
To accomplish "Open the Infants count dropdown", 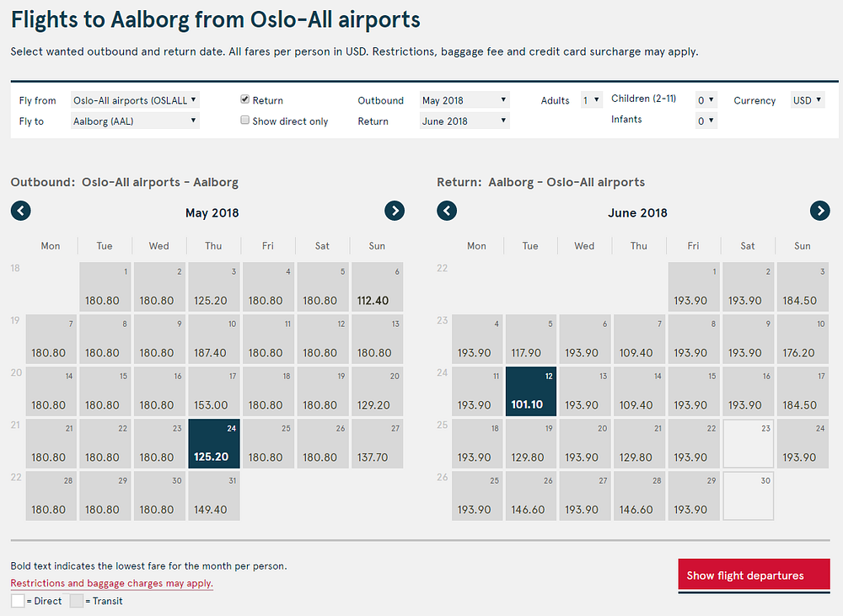I will pyautogui.click(x=706, y=121).
